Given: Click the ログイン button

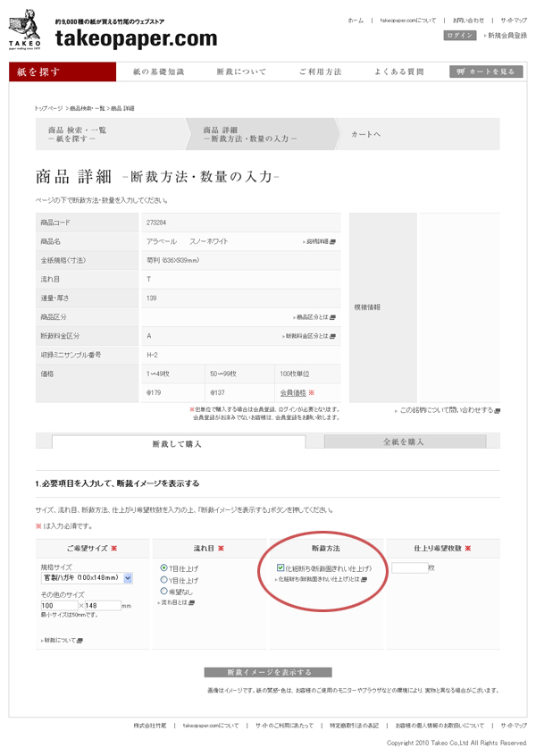Looking at the screenshot, I should [460, 36].
